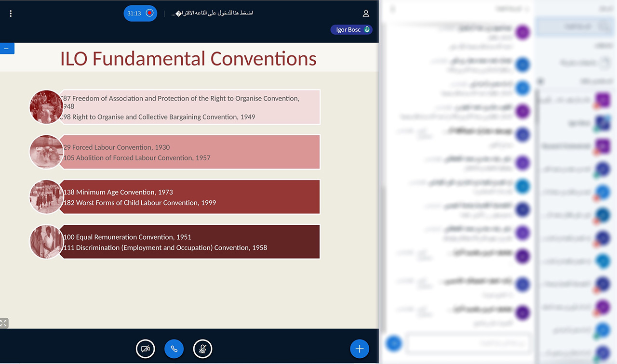Image resolution: width=617 pixels, height=364 pixels.
Task: Click the chat message input field
Action: tap(468, 343)
